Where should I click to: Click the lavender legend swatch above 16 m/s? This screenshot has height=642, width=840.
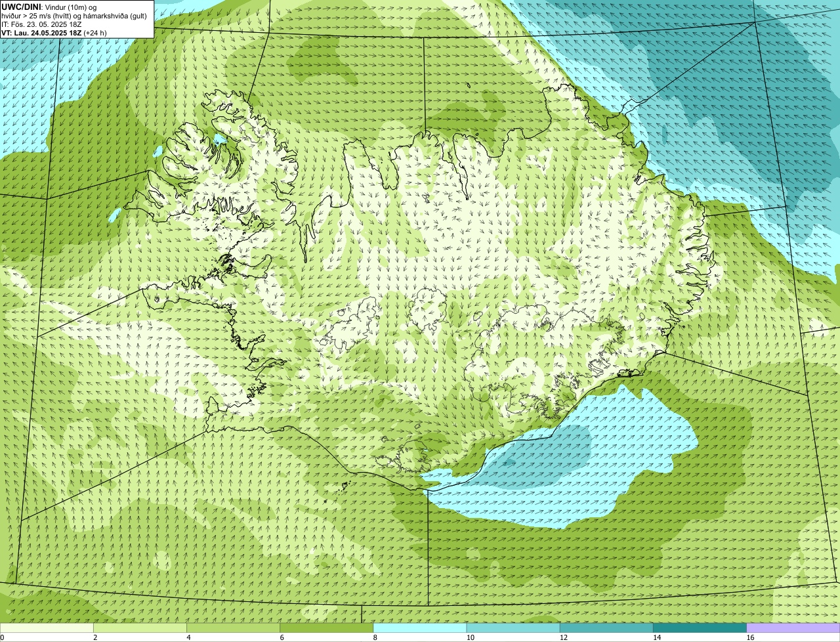(x=793, y=628)
